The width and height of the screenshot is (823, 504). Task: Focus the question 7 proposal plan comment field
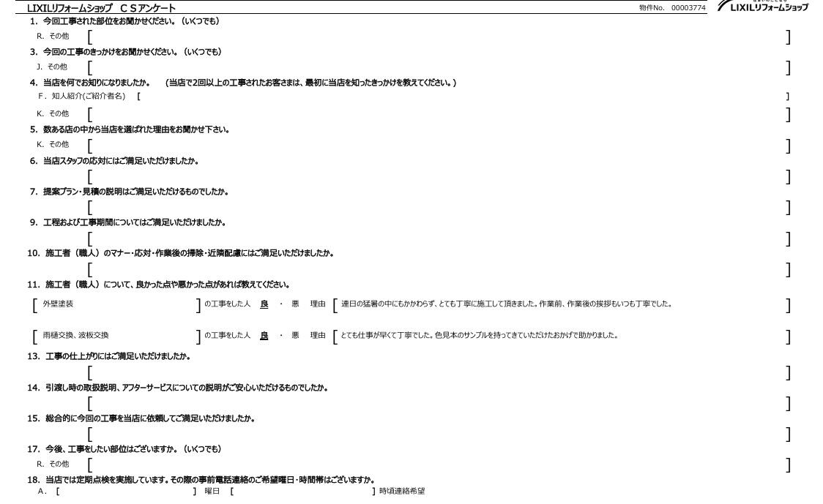click(x=438, y=208)
